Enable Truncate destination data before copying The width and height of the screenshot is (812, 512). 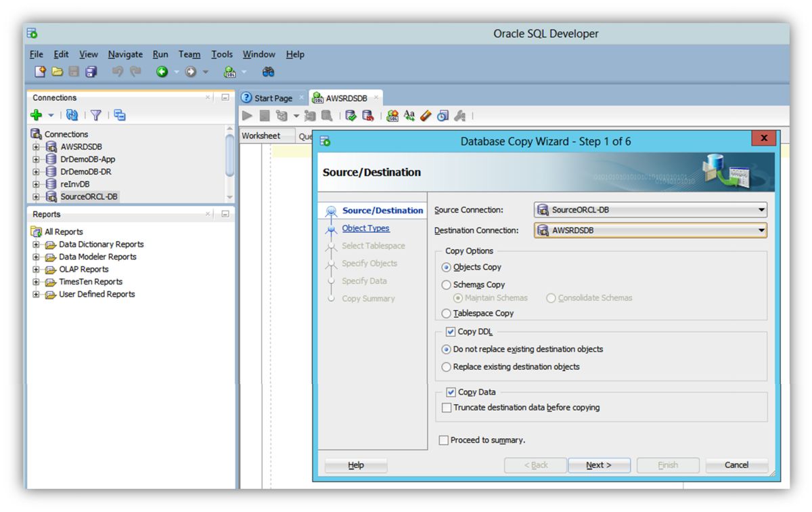coord(446,408)
